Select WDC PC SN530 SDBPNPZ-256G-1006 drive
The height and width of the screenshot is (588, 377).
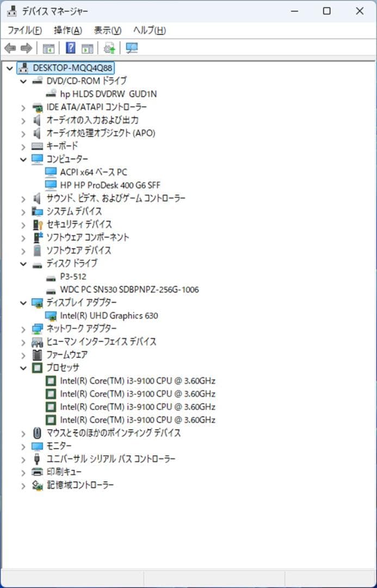pyautogui.click(x=129, y=290)
